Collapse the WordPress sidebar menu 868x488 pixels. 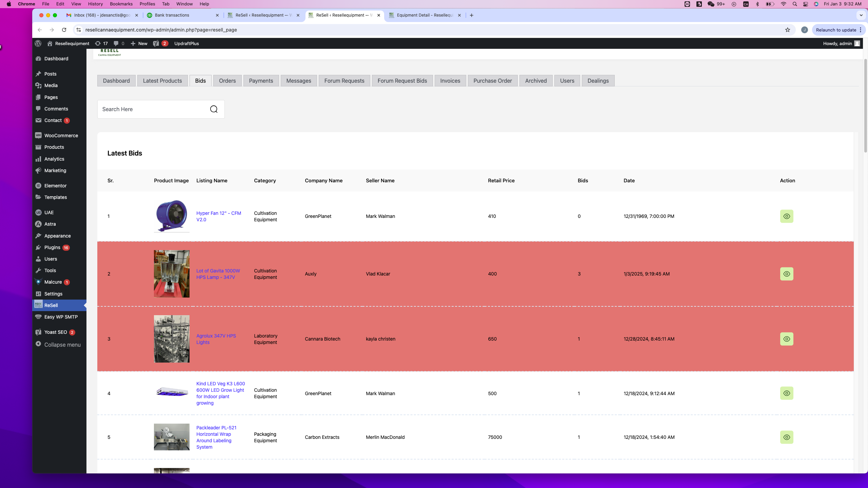[59, 345]
